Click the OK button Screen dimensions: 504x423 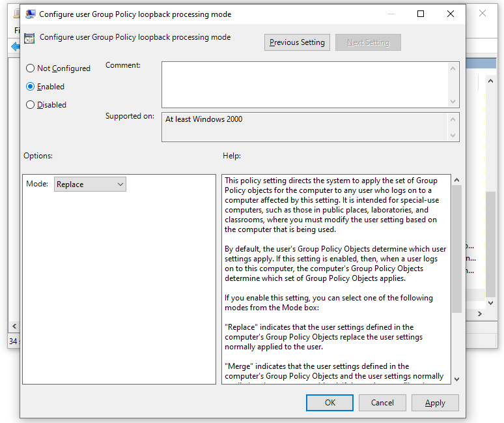(x=329, y=403)
